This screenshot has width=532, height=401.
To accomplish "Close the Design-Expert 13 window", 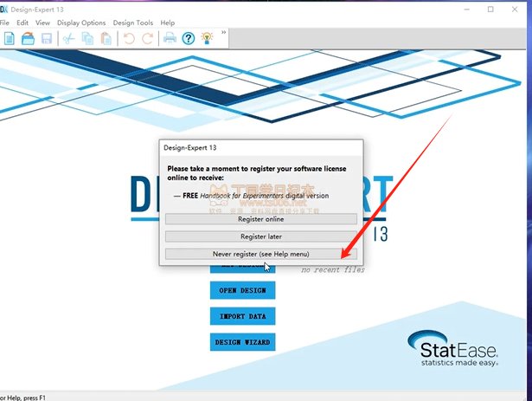I will pyautogui.click(x=515, y=10).
